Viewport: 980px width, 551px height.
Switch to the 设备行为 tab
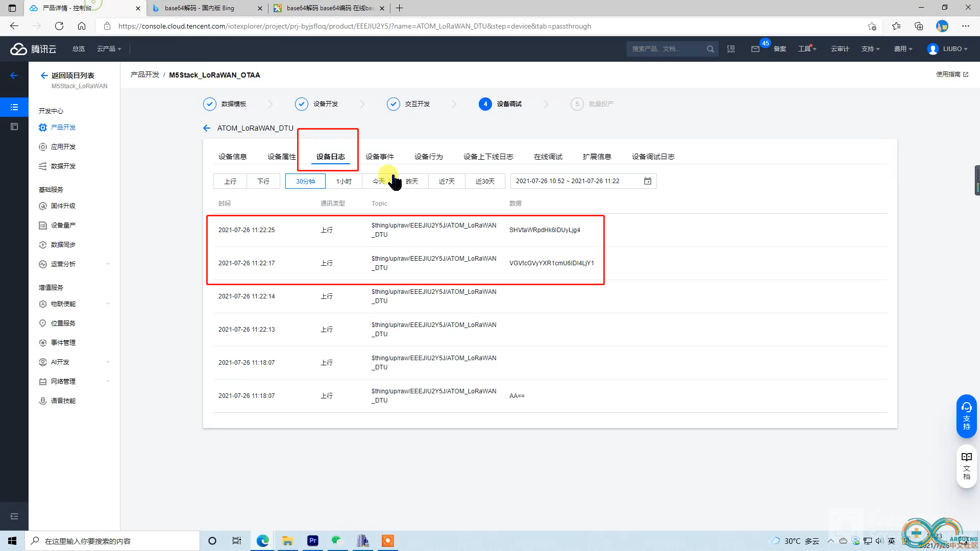click(x=429, y=157)
